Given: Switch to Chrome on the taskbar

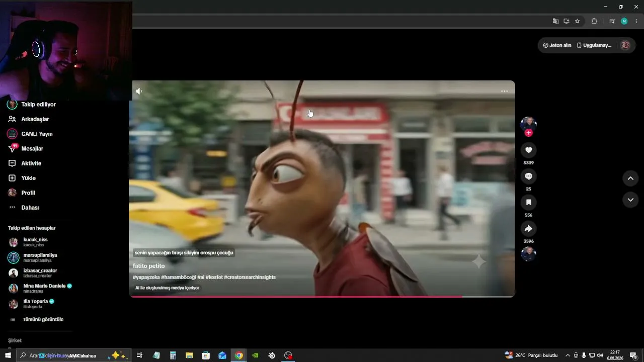Looking at the screenshot, I should click(x=239, y=355).
